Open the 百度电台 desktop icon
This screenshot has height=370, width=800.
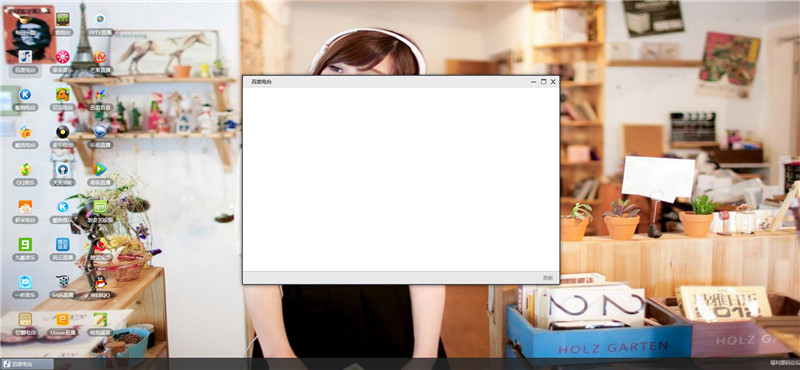25,61
